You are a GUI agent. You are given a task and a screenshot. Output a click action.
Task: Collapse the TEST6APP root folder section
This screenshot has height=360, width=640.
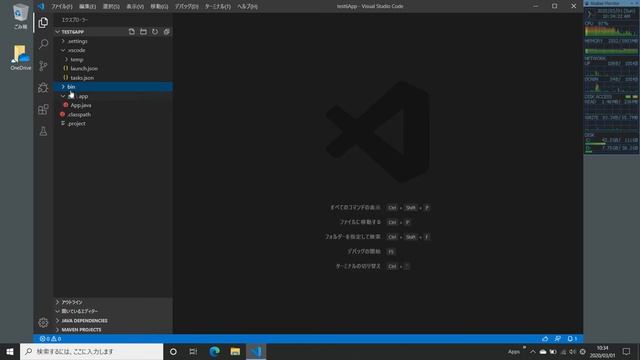tap(113, 32)
